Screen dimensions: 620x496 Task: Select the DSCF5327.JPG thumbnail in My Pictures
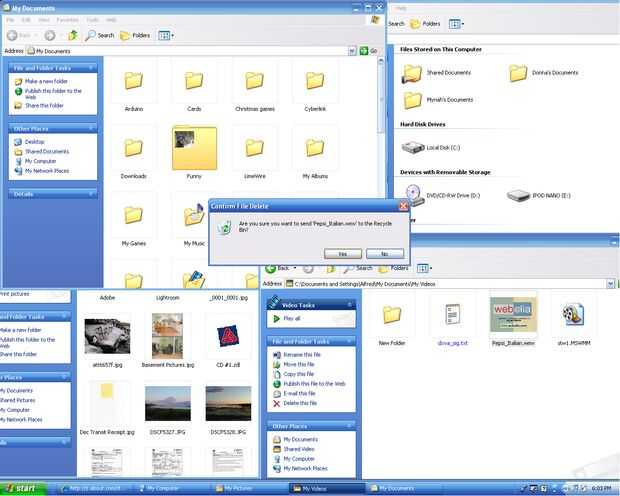[x=168, y=403]
